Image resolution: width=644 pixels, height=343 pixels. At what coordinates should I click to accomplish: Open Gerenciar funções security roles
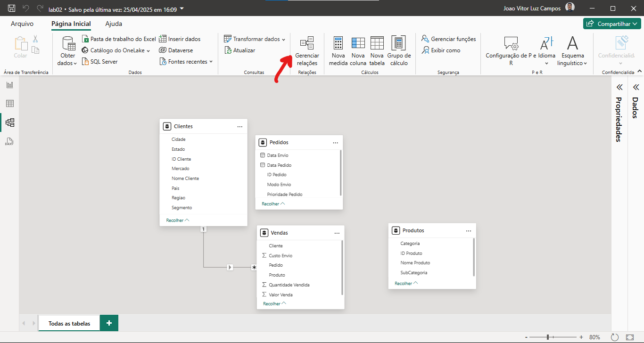click(x=448, y=39)
